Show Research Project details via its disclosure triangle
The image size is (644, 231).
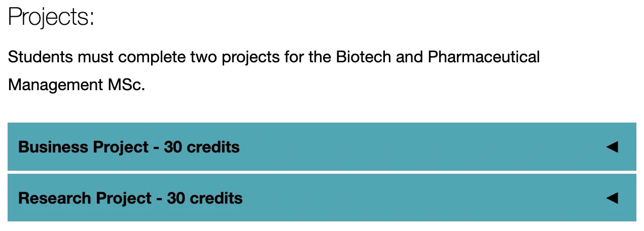(x=612, y=198)
